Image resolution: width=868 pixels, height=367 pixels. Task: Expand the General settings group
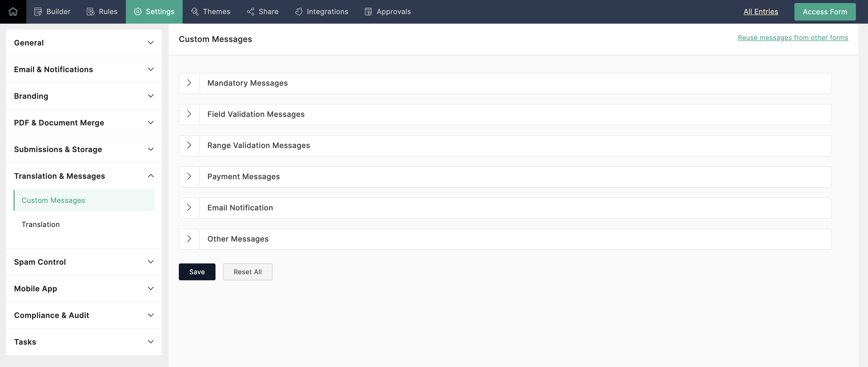tap(151, 43)
